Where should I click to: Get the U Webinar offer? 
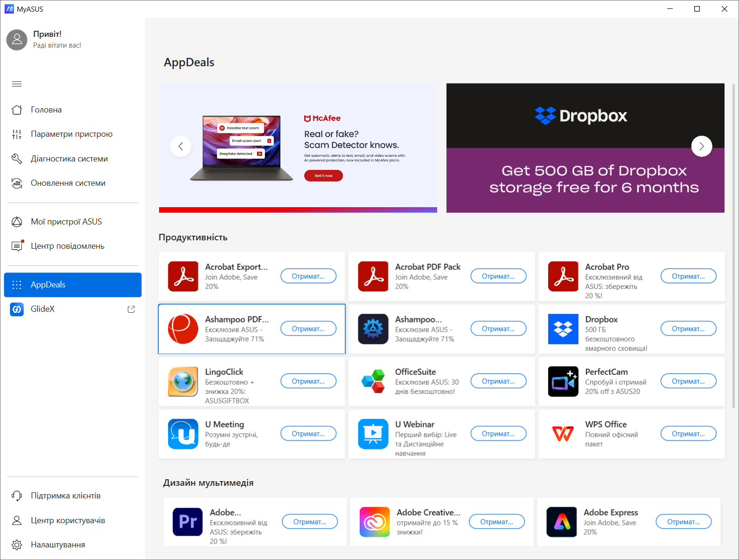coord(498,434)
